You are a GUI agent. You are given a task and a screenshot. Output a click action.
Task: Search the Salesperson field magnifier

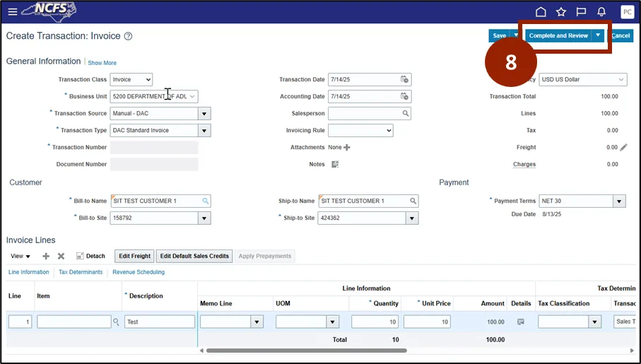(x=406, y=114)
